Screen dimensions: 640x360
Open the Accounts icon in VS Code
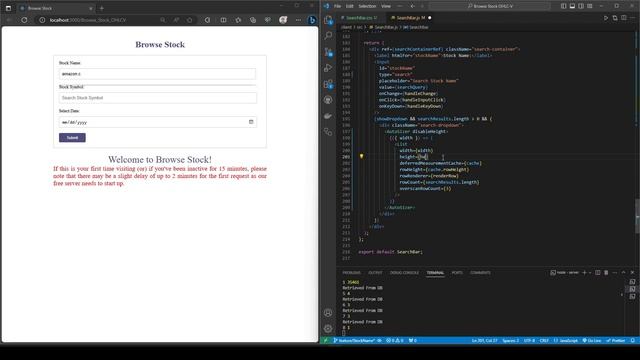coord(328,313)
